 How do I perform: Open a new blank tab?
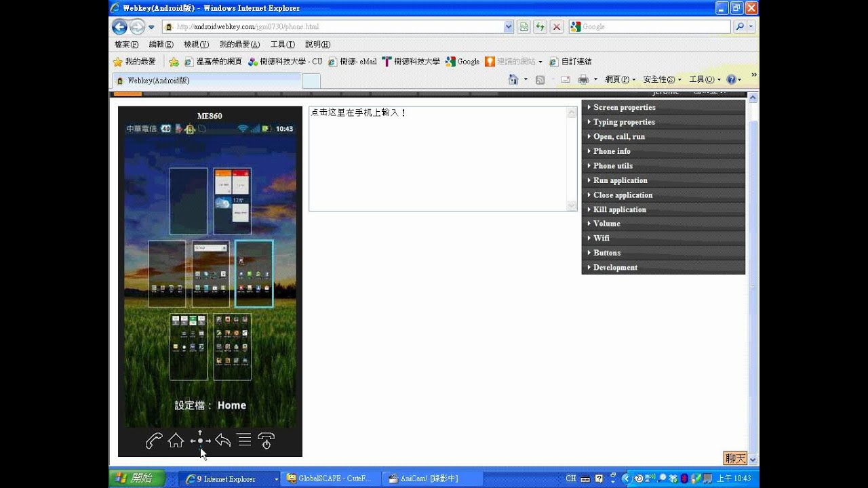(311, 81)
